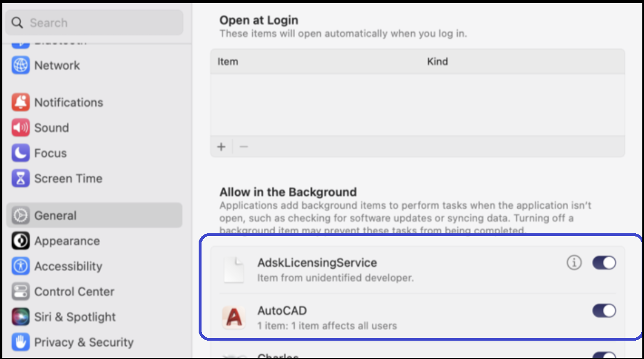Click the minus button to remove a login item
The width and height of the screenshot is (644, 359).
(243, 146)
